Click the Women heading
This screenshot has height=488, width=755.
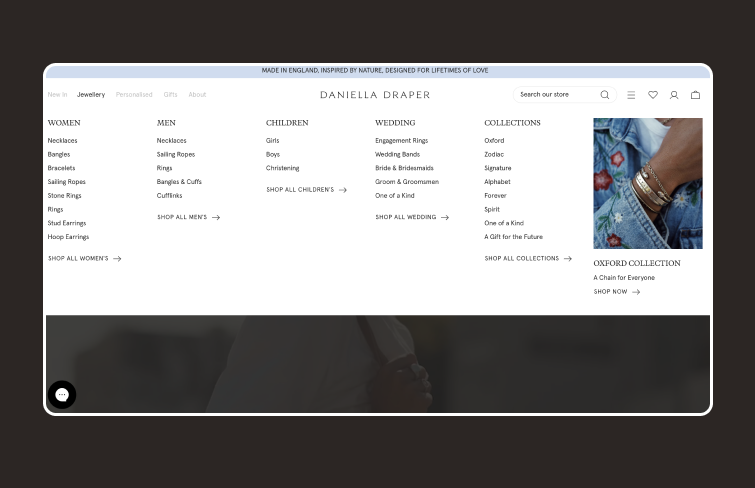click(64, 123)
